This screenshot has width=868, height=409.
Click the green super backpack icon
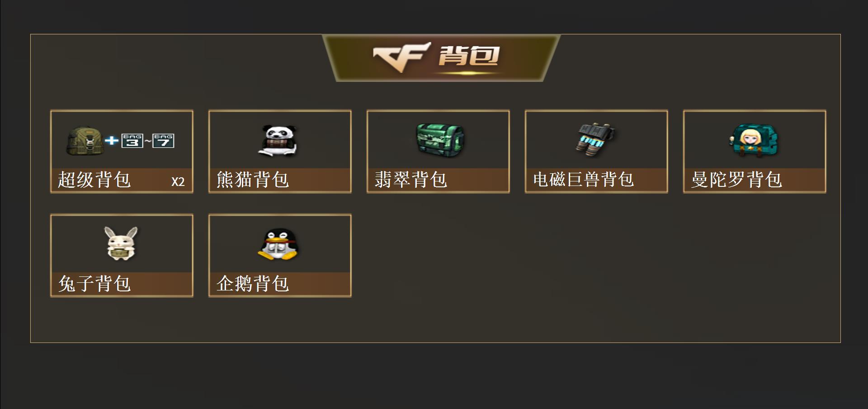coord(85,141)
